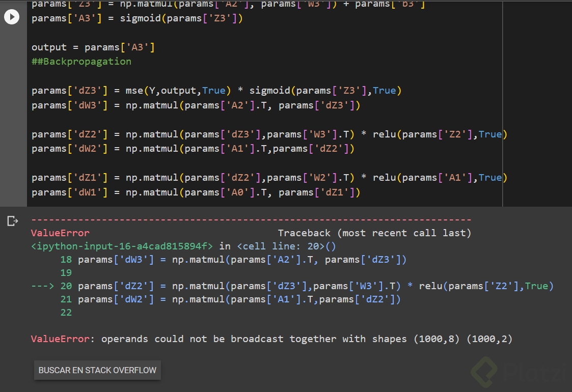Click the ##Backpropagation comment line
This screenshot has width=572, height=392.
coord(81,62)
